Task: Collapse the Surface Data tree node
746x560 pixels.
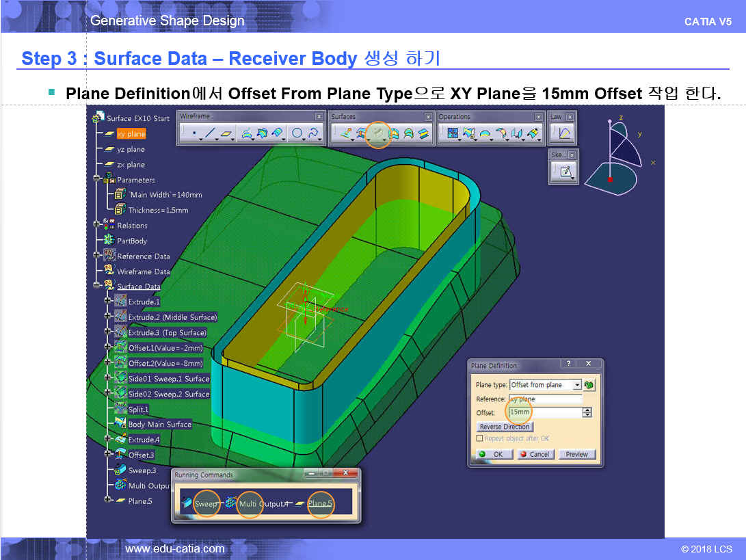Action: [x=98, y=286]
